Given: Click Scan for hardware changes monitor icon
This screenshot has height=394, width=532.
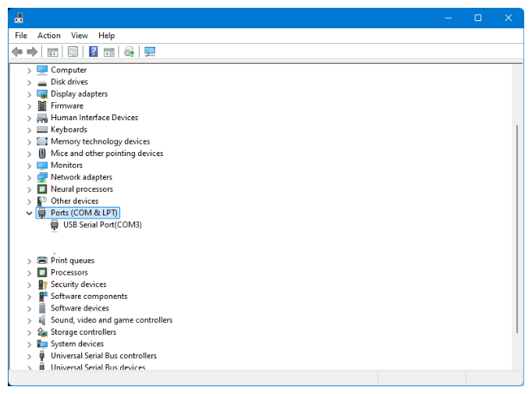Looking at the screenshot, I should 150,51.
